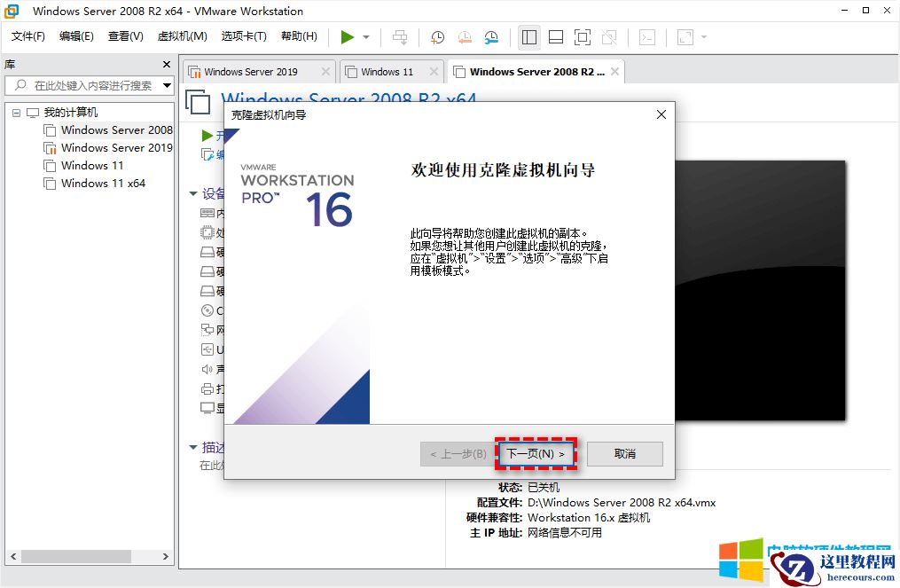Image resolution: width=900 pixels, height=588 pixels.
Task: Click the console view toolbar icon
Action: (647, 37)
